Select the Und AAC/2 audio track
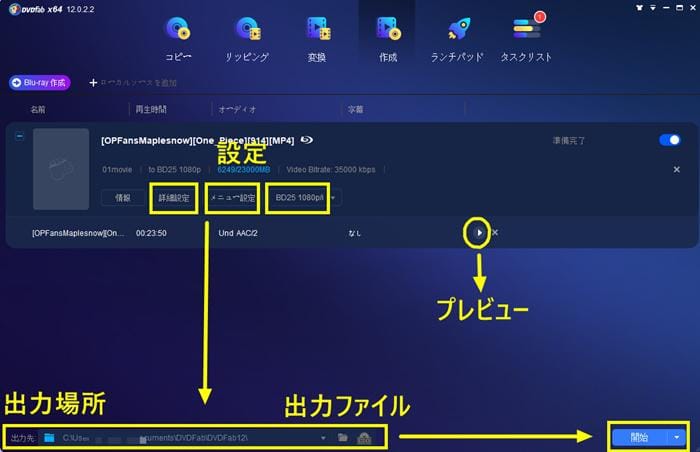This screenshot has height=452, width=700. 238,233
